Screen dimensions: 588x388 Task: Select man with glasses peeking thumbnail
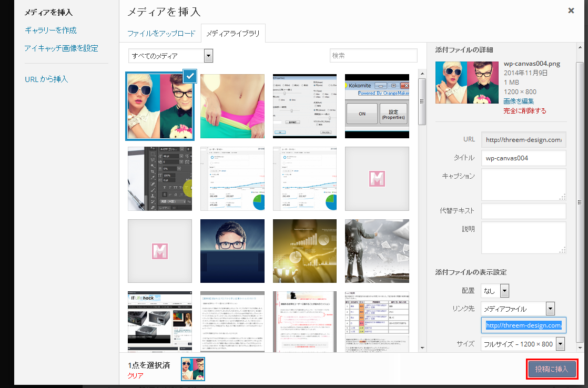[232, 251]
